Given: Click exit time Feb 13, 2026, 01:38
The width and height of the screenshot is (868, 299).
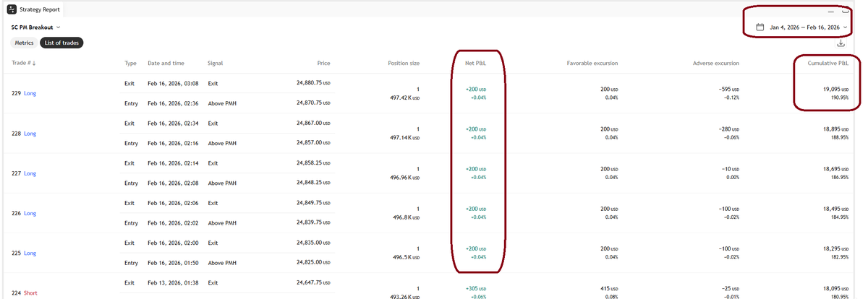Looking at the screenshot, I should pos(173,282).
